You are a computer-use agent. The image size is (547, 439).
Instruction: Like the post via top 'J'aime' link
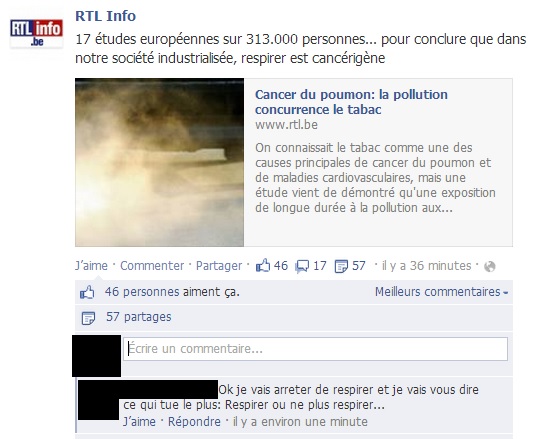click(x=91, y=266)
